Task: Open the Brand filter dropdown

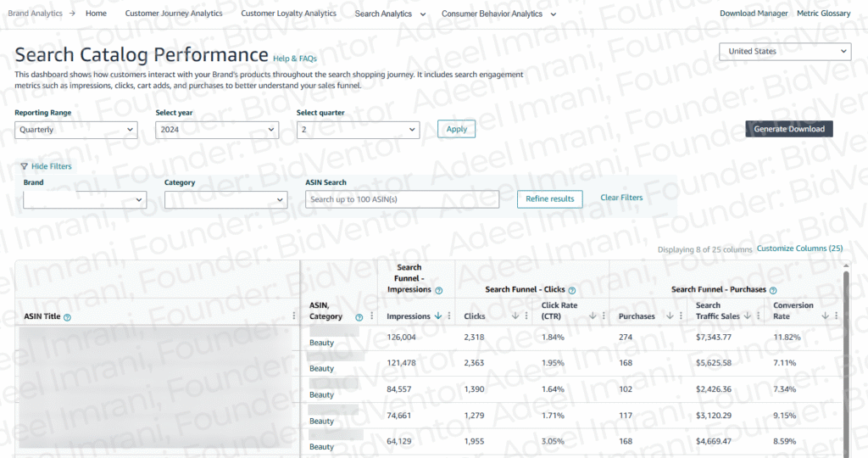Action: [85, 199]
